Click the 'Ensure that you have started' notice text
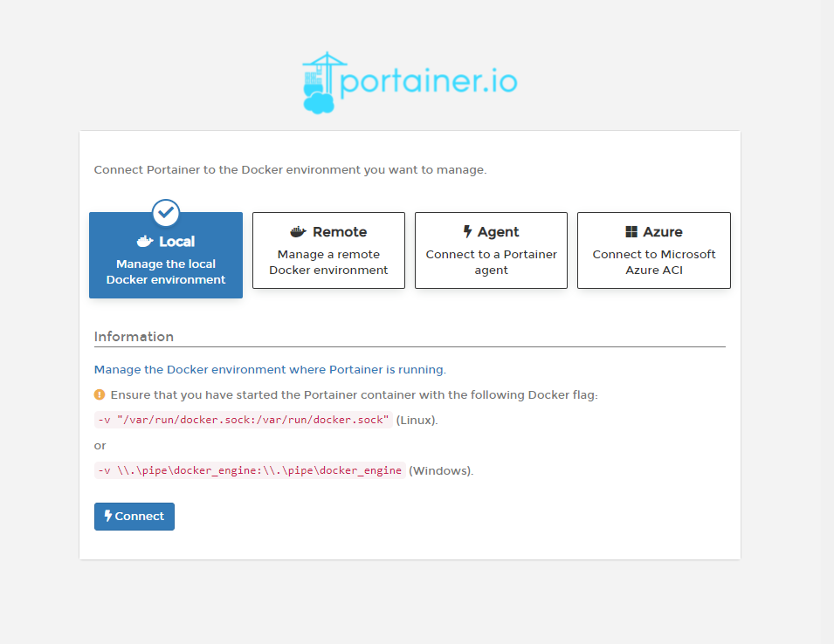 coord(355,394)
